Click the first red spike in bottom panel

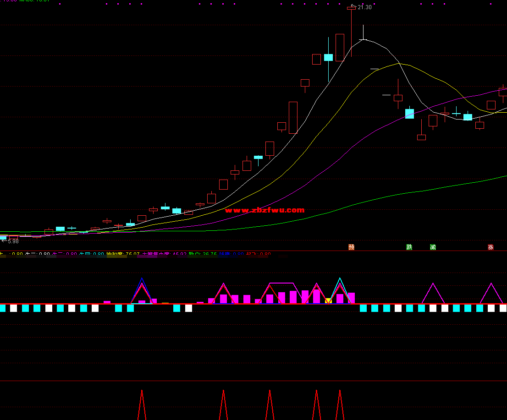click(142, 405)
